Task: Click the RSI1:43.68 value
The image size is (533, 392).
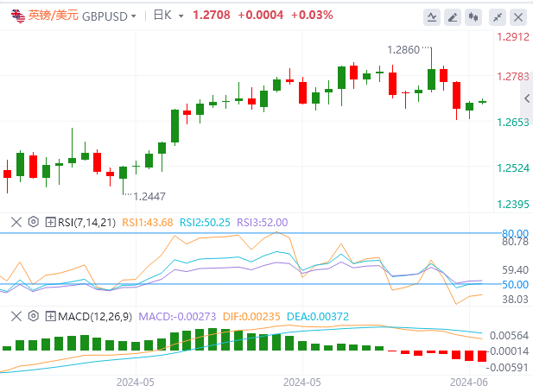Action: [148, 223]
